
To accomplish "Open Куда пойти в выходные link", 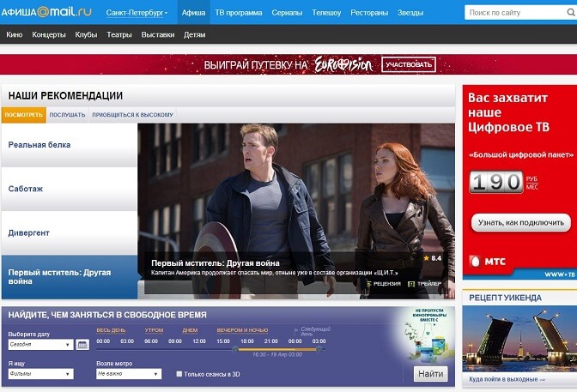I will (507, 379).
